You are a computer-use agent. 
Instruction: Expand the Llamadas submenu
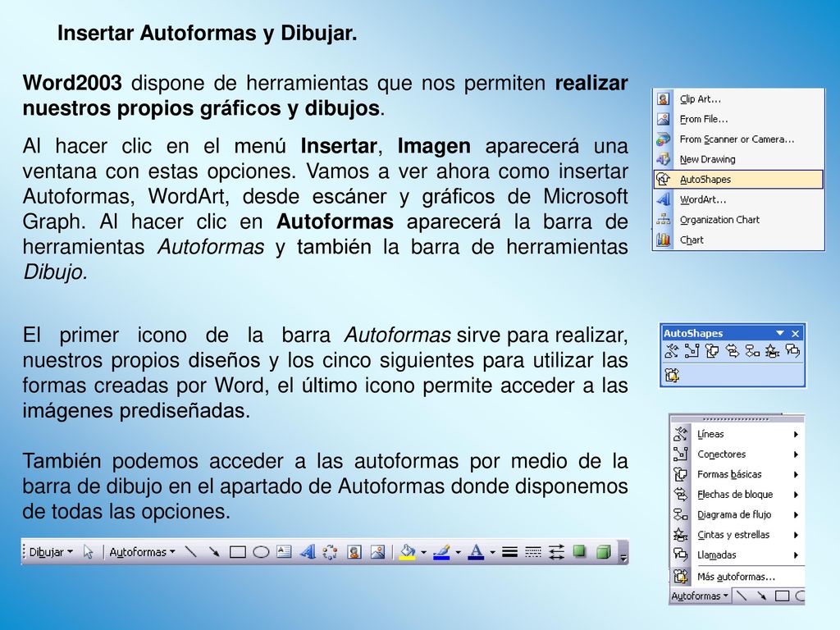coord(737,555)
